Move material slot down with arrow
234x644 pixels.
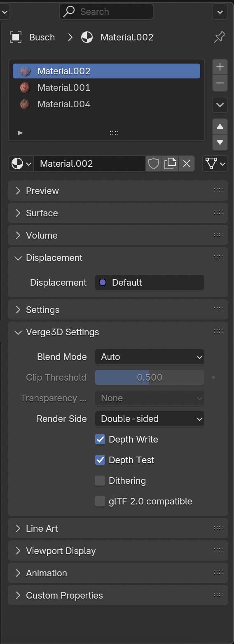click(x=220, y=142)
